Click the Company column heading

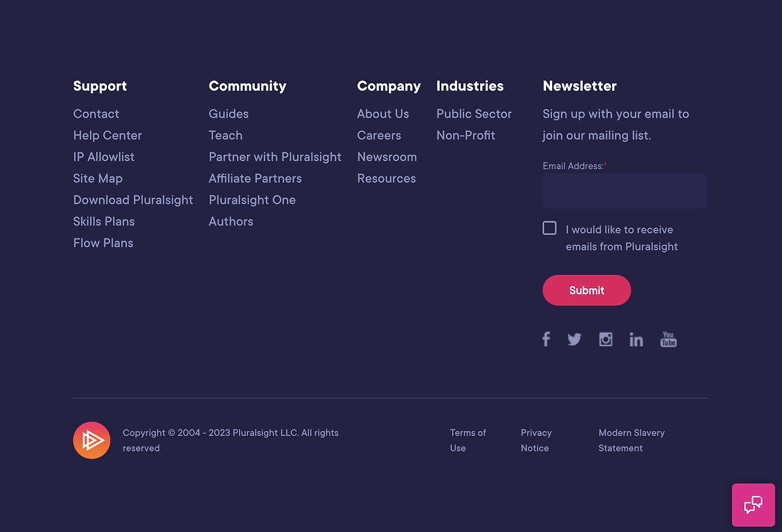[x=389, y=86]
